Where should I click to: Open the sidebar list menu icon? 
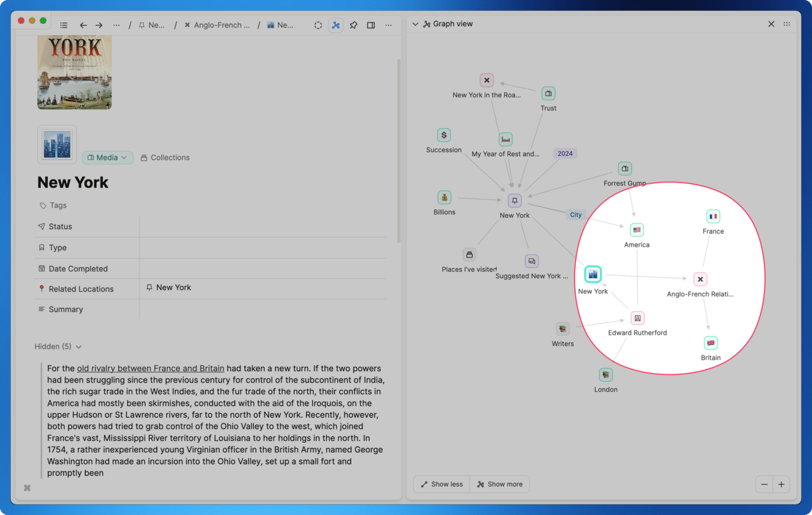point(63,25)
